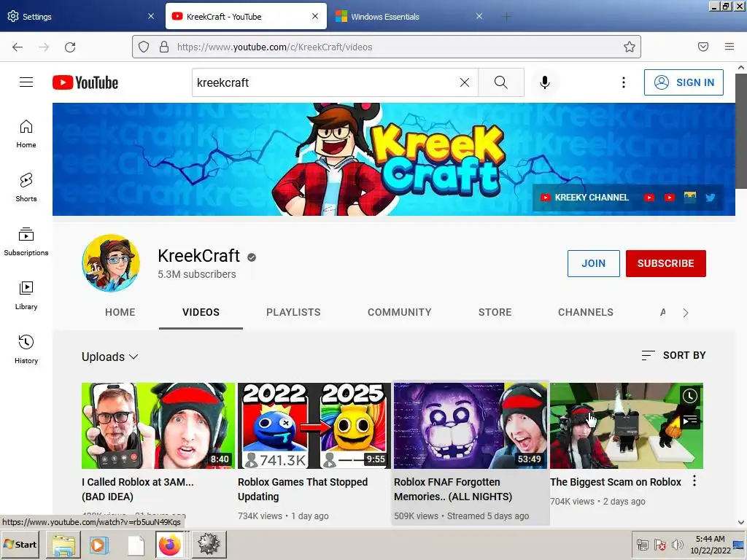Click the Kreeky Channel banner link
The width and height of the screenshot is (747, 560).
pos(585,198)
